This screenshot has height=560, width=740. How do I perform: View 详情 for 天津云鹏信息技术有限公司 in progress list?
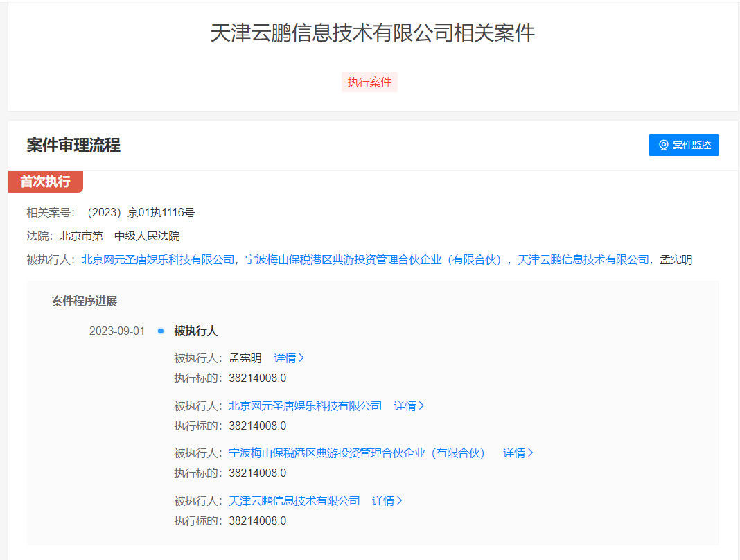(x=387, y=501)
